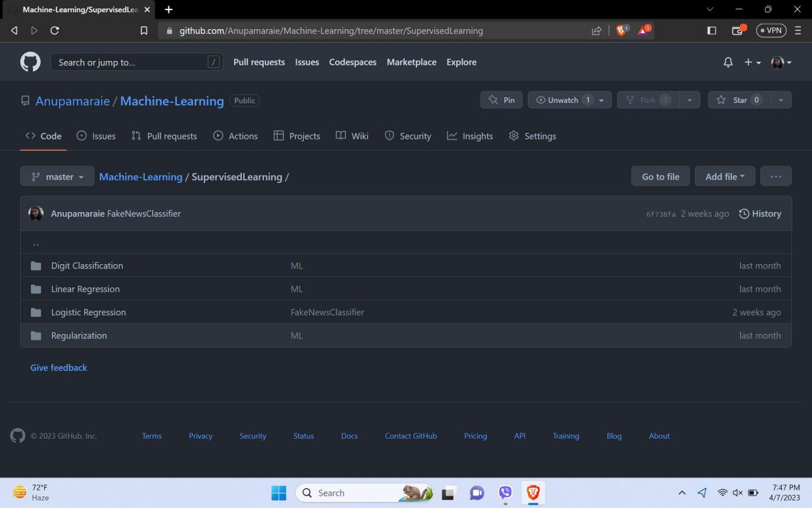Open Machine-Learning breadcrumb link
Viewport: 812px width, 508px height.
141,177
